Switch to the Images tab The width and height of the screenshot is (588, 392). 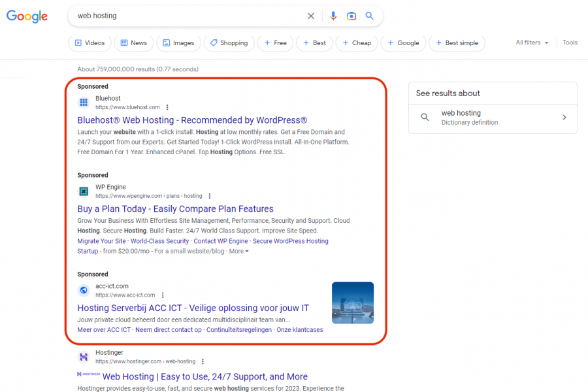click(178, 43)
